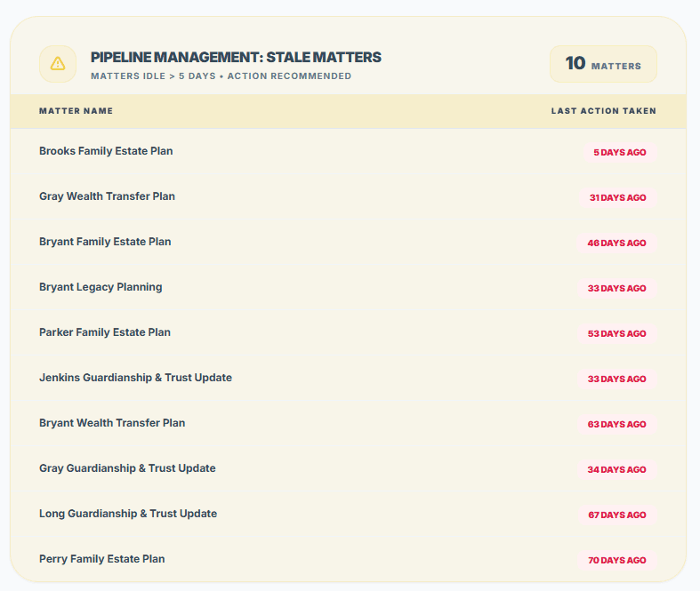The width and height of the screenshot is (700, 591).
Task: Click the 34 Days Ago badge
Action: click(616, 469)
